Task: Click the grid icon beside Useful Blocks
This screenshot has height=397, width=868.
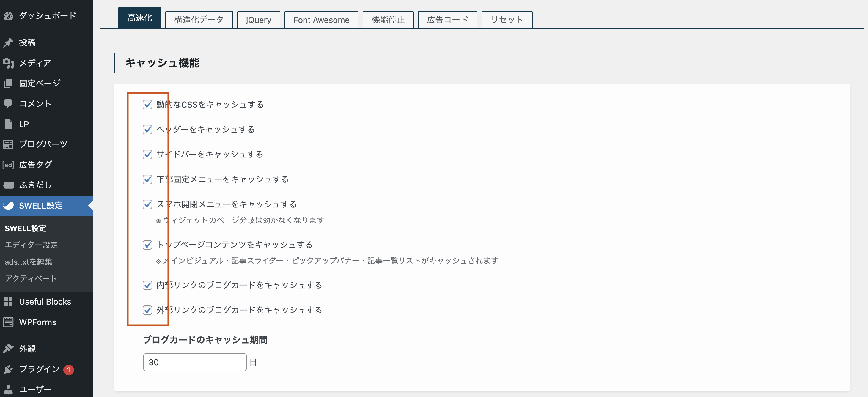Action: [x=8, y=302]
